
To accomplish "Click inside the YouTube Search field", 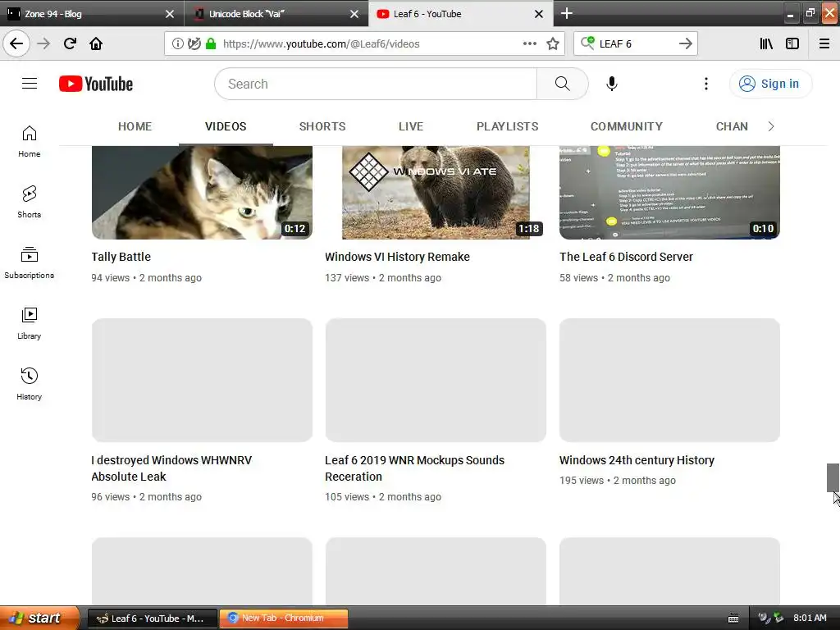I will (376, 84).
